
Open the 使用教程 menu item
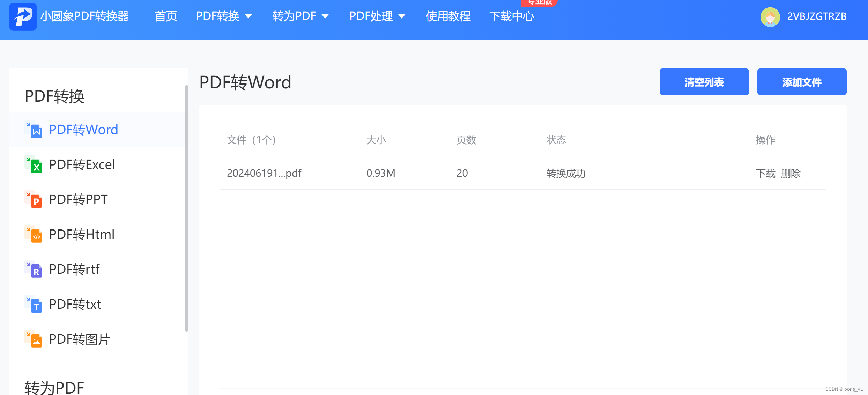point(448,16)
